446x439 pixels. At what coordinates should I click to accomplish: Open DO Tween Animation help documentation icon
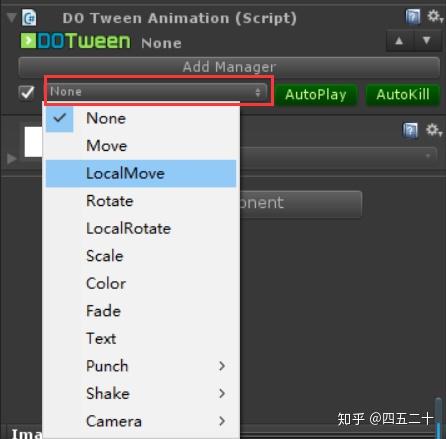tap(412, 17)
